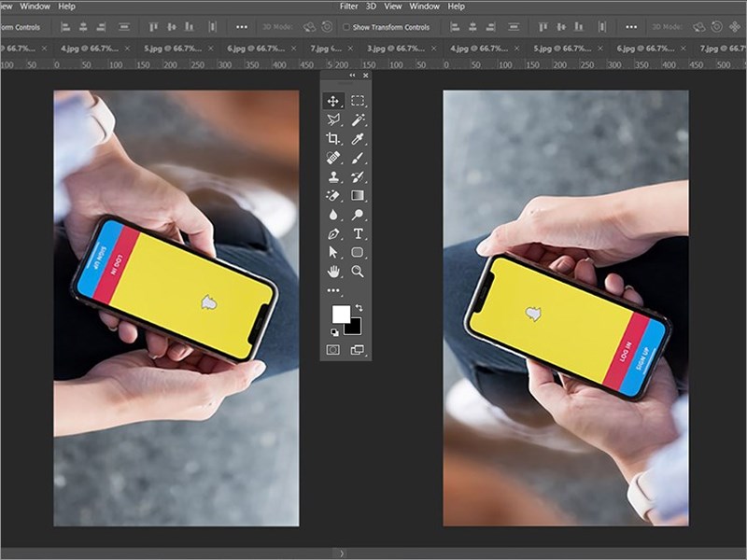Pick the Magic Wand tool

[358, 119]
